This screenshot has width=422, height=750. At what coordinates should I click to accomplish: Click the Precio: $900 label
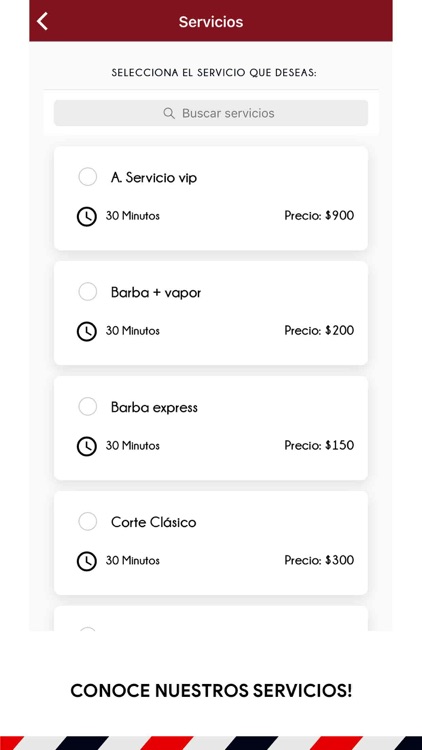319,215
